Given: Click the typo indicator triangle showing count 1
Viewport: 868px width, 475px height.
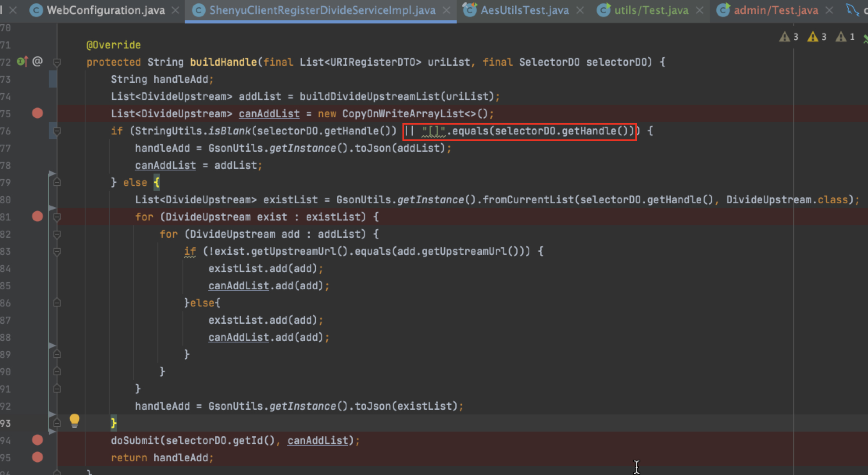Looking at the screenshot, I should click(841, 37).
